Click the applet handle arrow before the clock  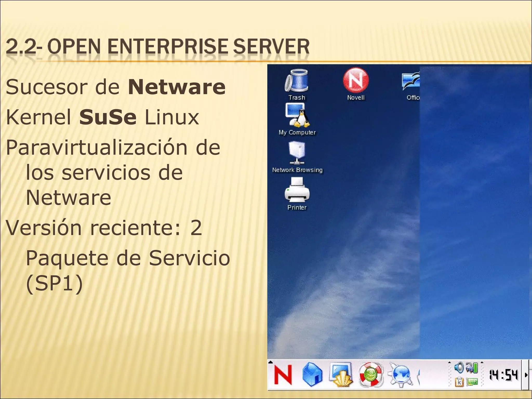(482, 363)
